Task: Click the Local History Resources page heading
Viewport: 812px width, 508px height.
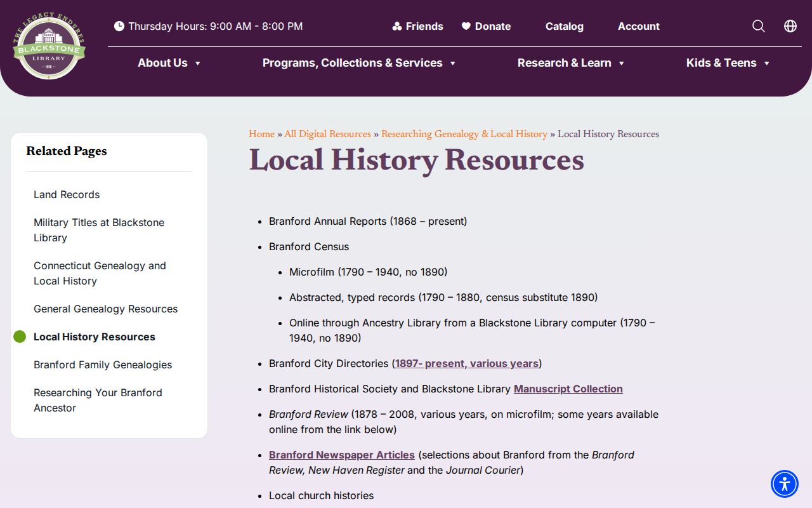Action: pos(416,159)
